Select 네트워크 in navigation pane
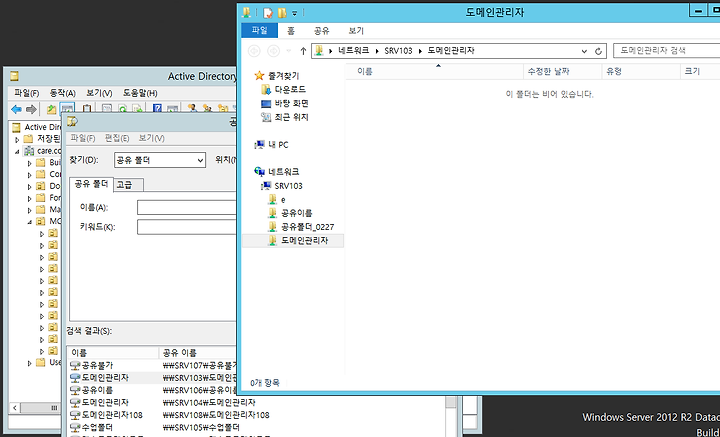This screenshot has height=437, width=720. click(x=283, y=172)
